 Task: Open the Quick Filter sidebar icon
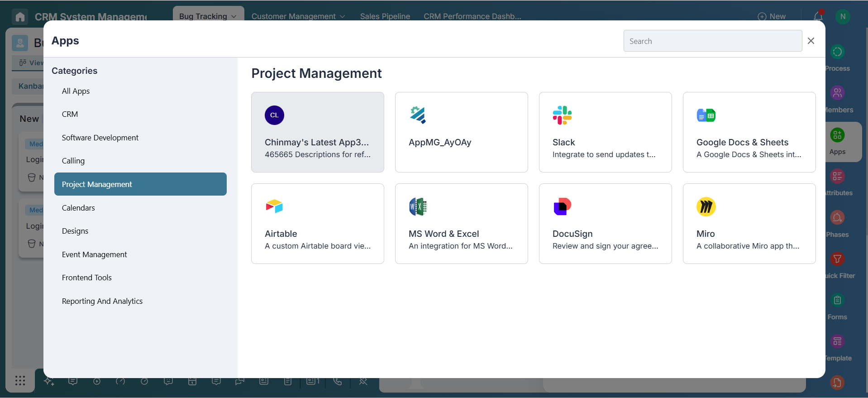[x=837, y=259]
